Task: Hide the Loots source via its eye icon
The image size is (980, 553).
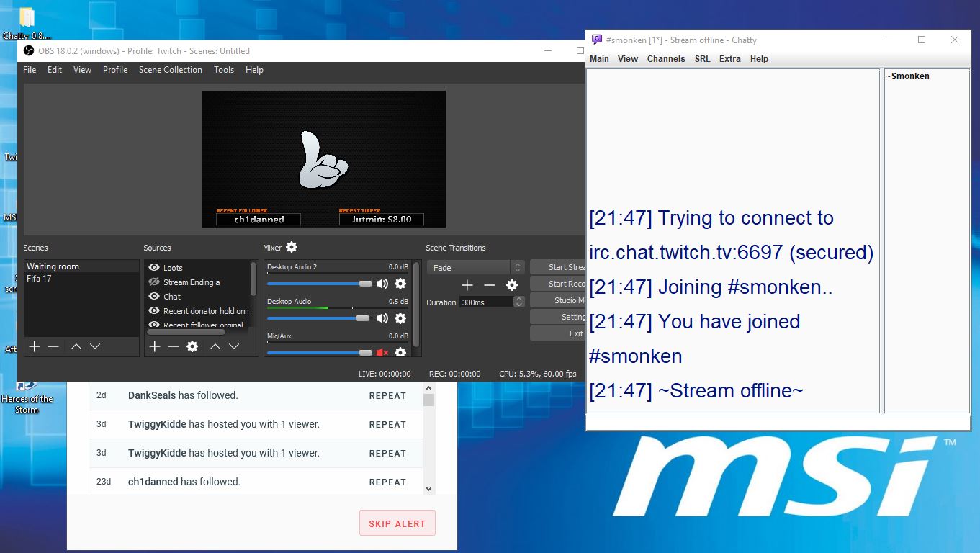Action: coord(153,267)
